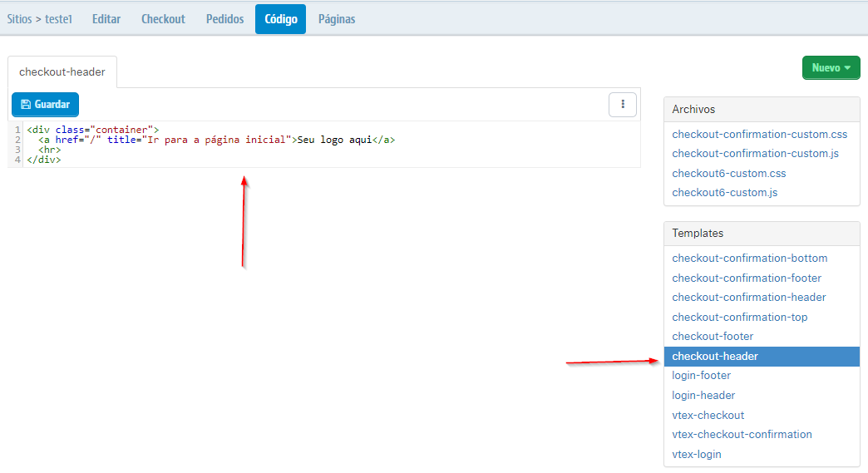Switch to the Editar tab
This screenshot has width=868, height=473.
click(106, 19)
